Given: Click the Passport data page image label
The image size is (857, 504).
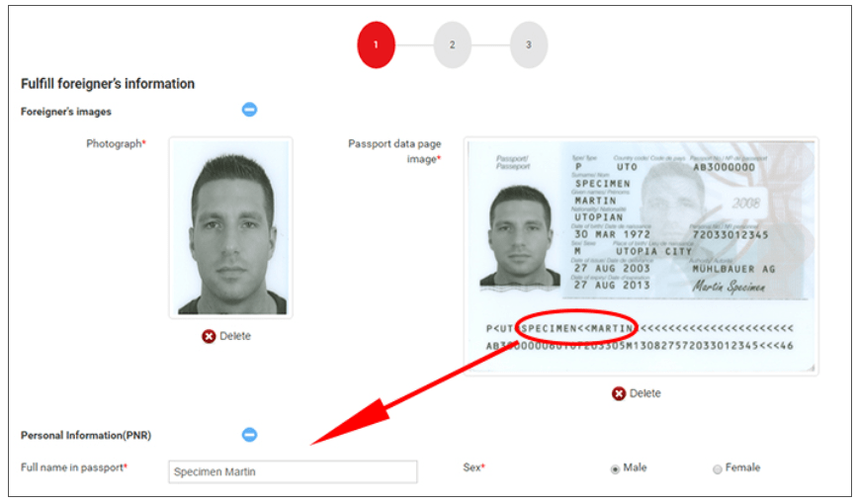Looking at the screenshot, I should coord(394,151).
